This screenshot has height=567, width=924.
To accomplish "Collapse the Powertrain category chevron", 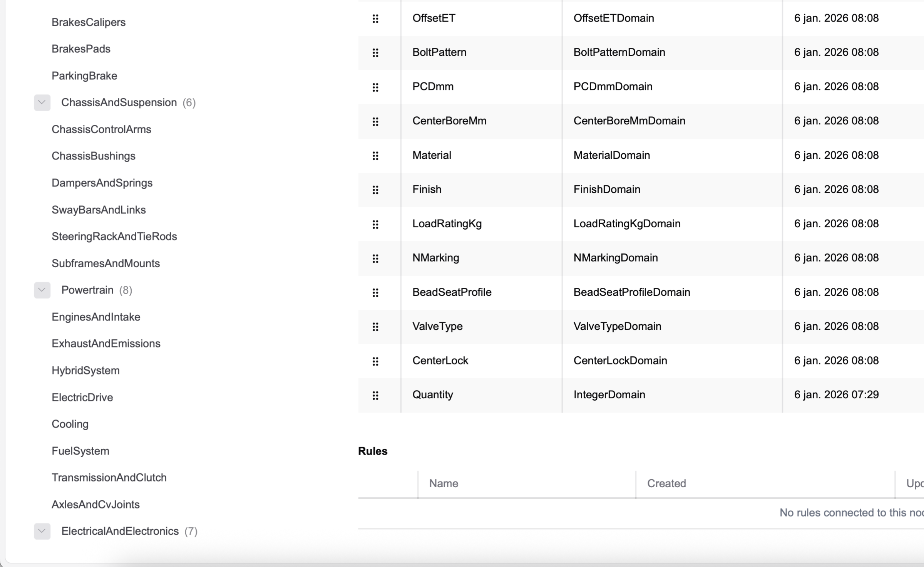I will [x=42, y=290].
